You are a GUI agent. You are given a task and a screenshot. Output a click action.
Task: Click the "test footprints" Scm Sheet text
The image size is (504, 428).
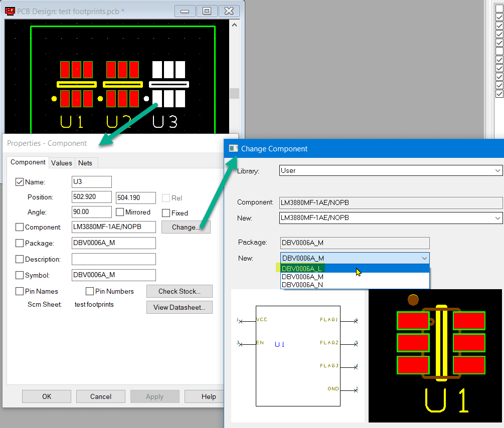(94, 304)
